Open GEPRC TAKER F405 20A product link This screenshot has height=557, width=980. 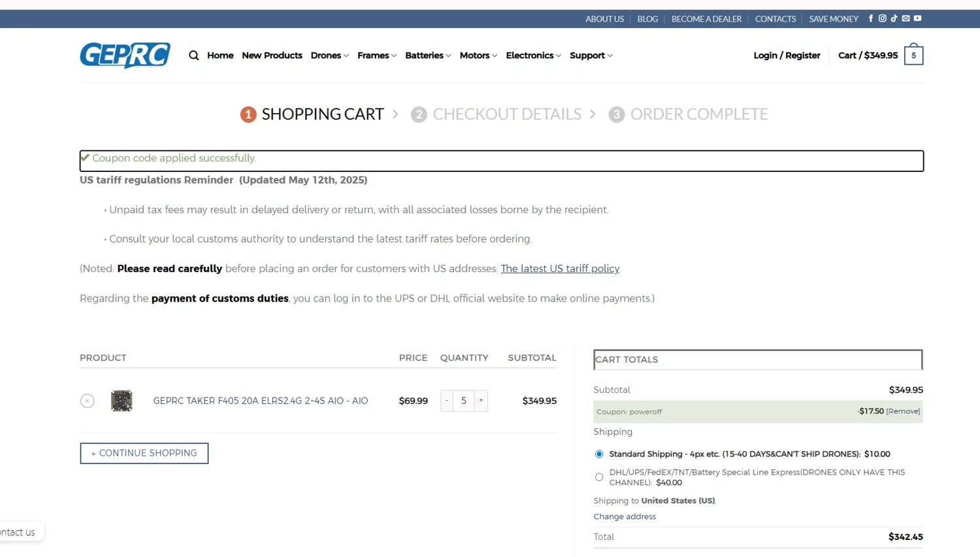tap(261, 401)
